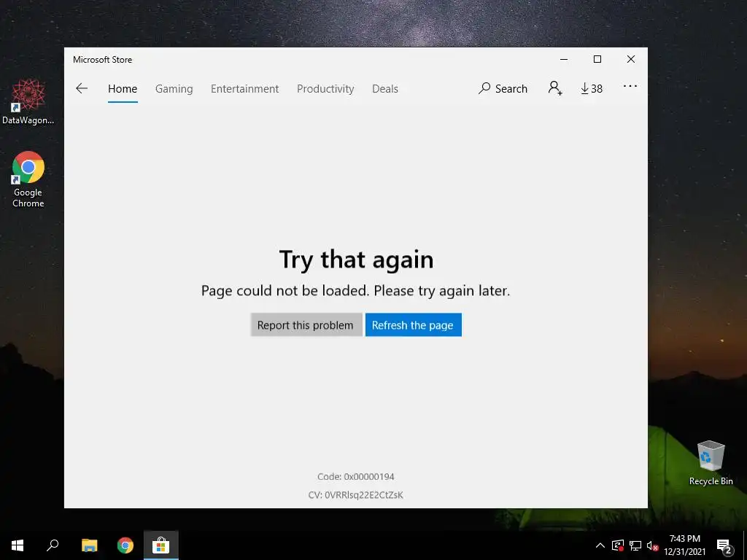Launch Chrome from the taskbar

click(125, 545)
